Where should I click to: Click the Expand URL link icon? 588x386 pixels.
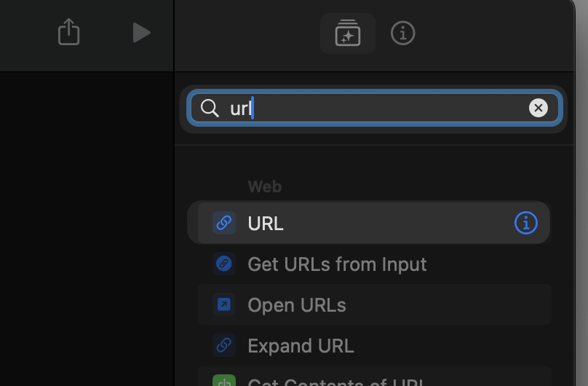coord(224,345)
